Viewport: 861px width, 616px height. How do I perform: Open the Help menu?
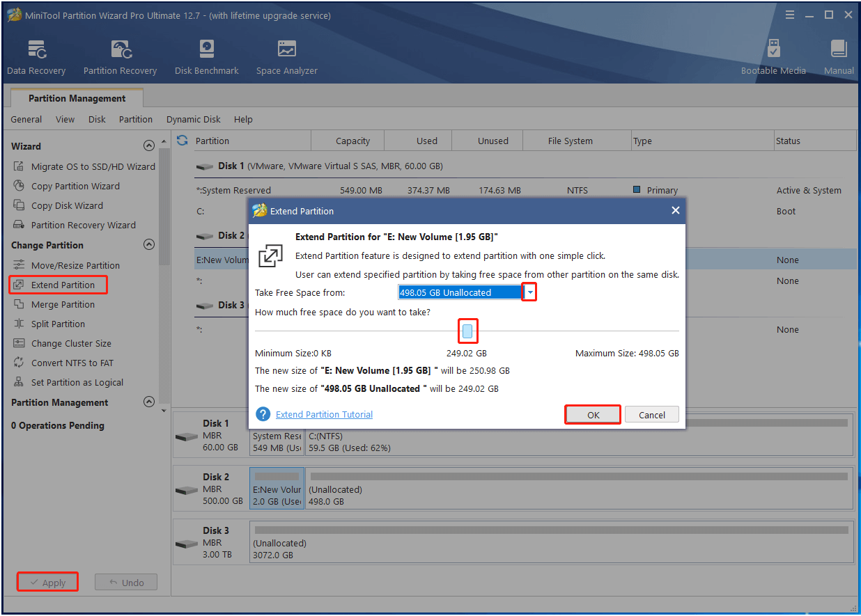[243, 119]
